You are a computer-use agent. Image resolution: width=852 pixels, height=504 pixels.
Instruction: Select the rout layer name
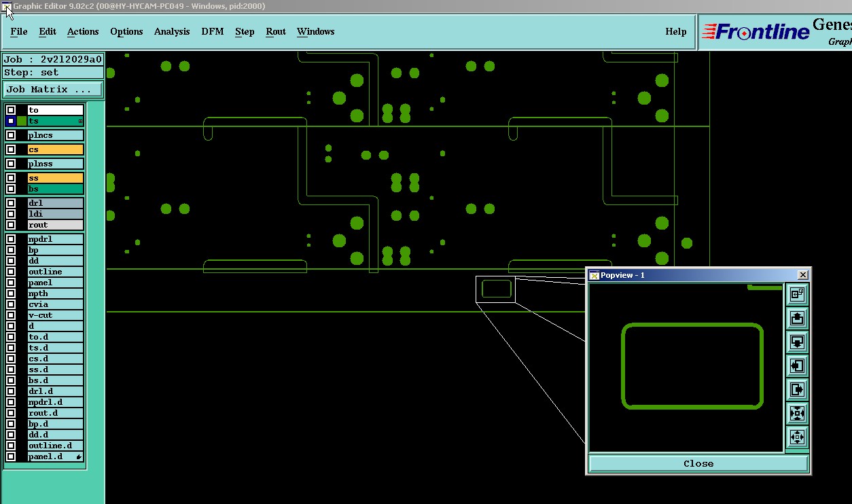56,225
